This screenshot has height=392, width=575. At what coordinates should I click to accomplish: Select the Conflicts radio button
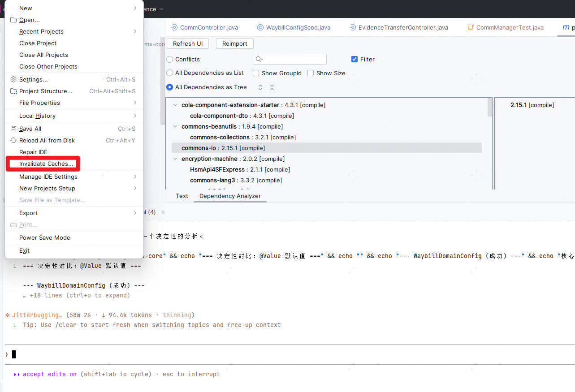tap(170, 59)
